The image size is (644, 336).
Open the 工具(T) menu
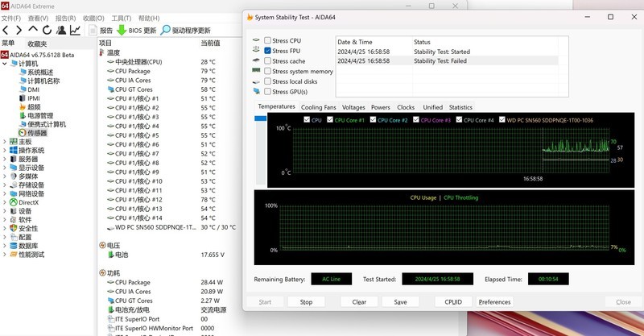(122, 18)
